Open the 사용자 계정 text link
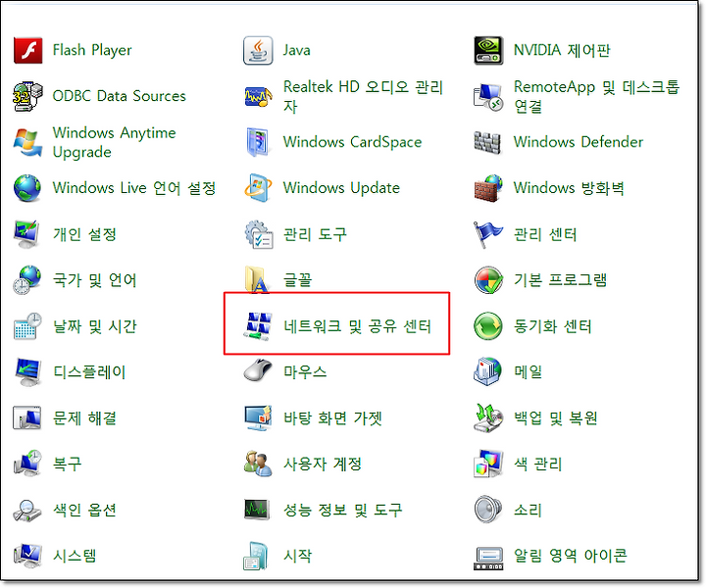The width and height of the screenshot is (706, 588). point(323,464)
